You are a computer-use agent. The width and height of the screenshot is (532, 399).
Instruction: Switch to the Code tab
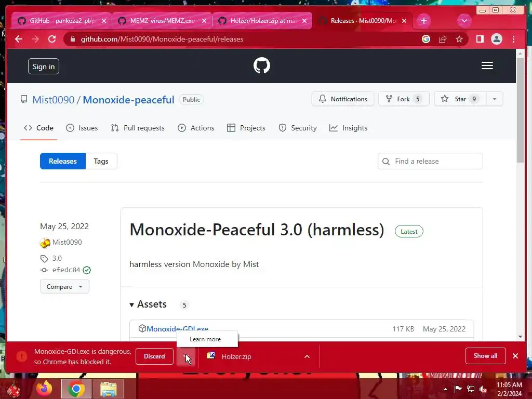tap(38, 128)
